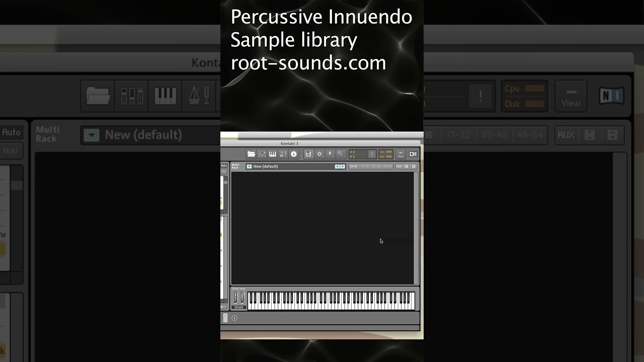Click the metronome icon in blurred background copy

(199, 95)
